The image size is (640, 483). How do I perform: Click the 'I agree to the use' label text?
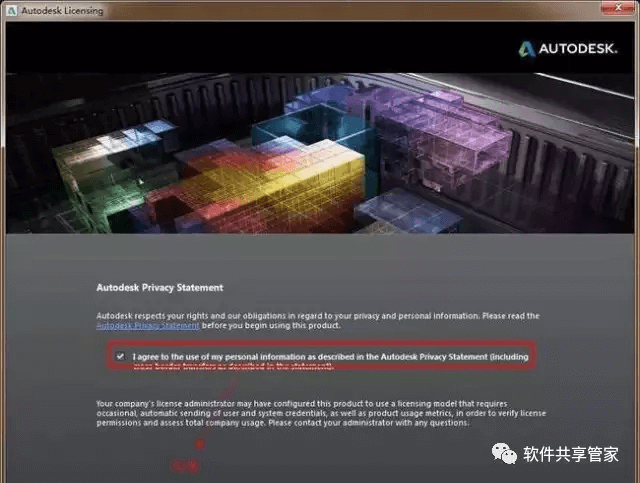tap(330, 361)
